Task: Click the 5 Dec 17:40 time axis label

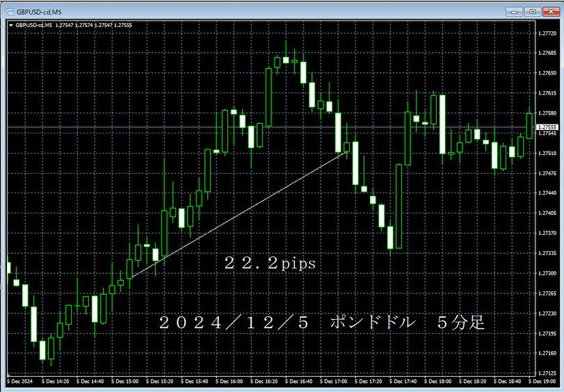Action: (403, 382)
